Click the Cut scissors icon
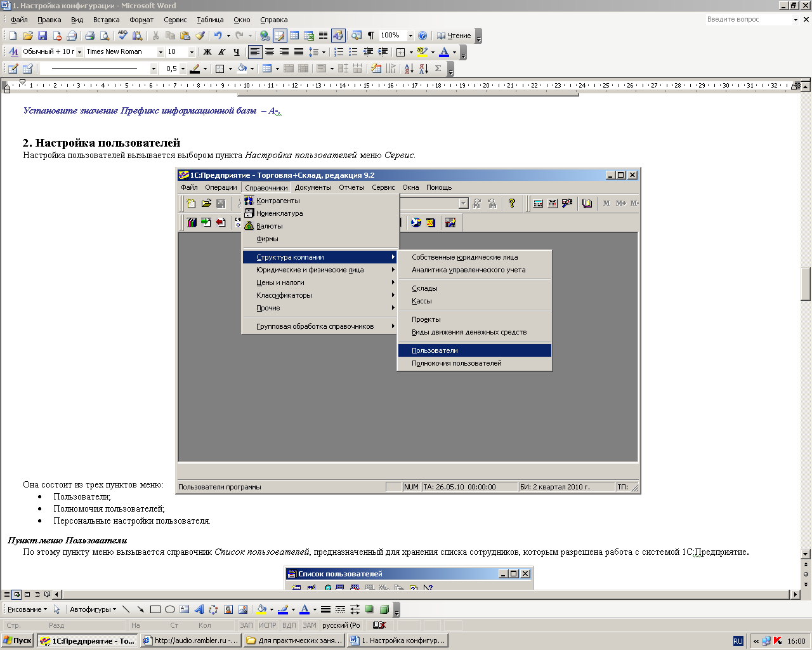The width and height of the screenshot is (812, 650). point(155,36)
